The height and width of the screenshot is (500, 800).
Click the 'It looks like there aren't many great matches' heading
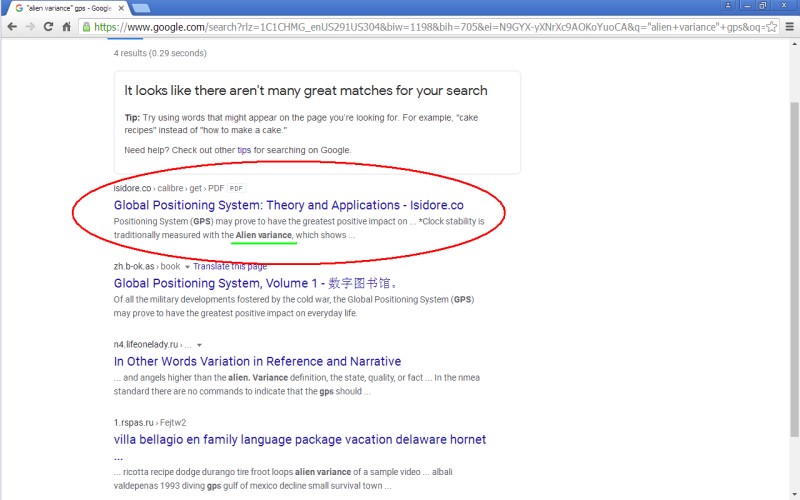(x=306, y=91)
